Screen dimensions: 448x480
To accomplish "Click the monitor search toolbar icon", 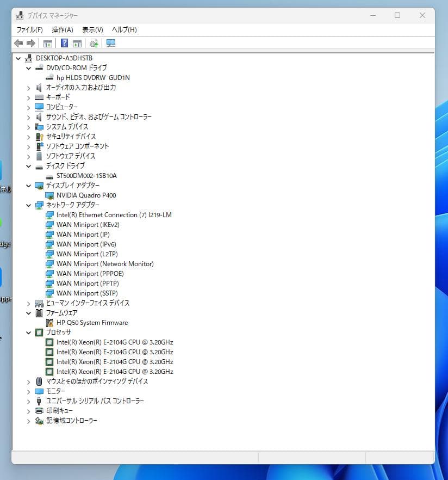I will click(110, 43).
